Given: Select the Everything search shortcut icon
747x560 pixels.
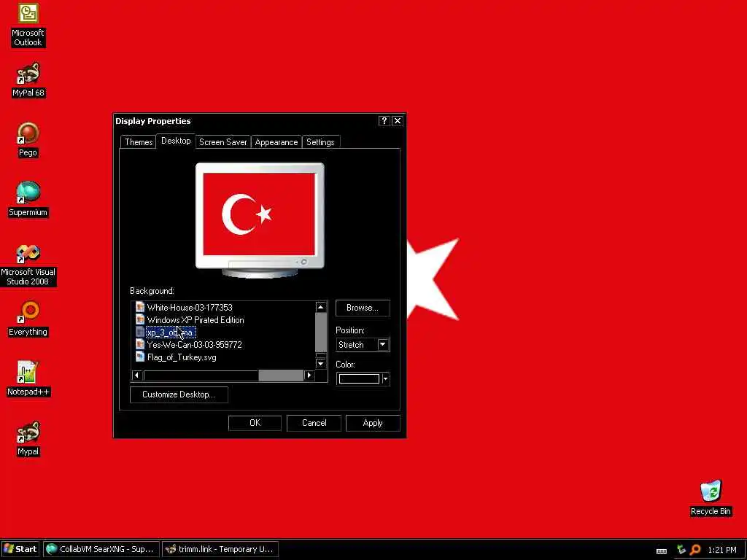Looking at the screenshot, I should click(28, 319).
